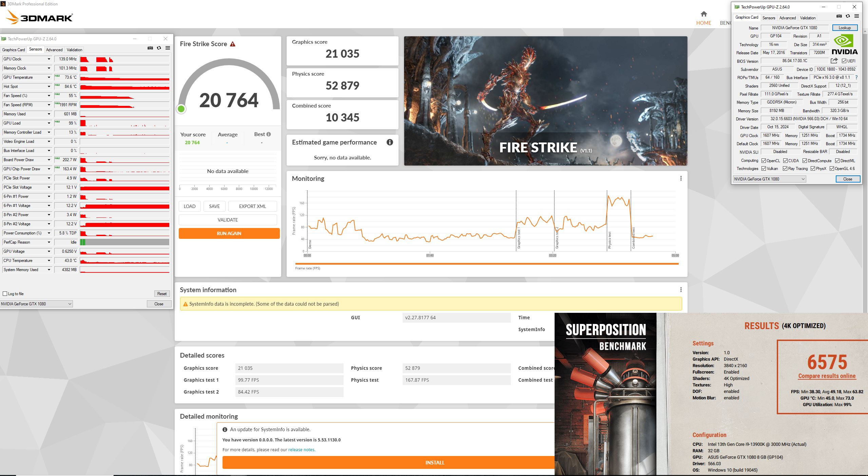
Task: Open the release notes link
Action: pyautogui.click(x=302, y=450)
